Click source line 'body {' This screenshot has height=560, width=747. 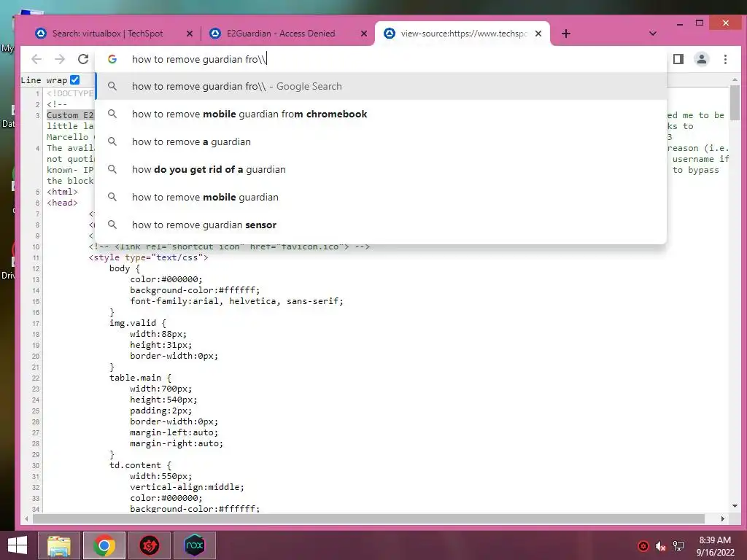pos(124,268)
